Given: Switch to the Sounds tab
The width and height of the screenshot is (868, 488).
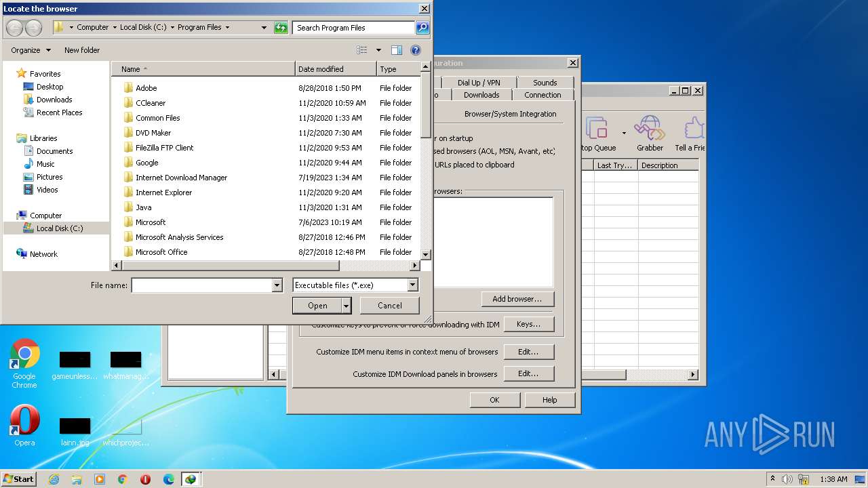Looking at the screenshot, I should 545,83.
